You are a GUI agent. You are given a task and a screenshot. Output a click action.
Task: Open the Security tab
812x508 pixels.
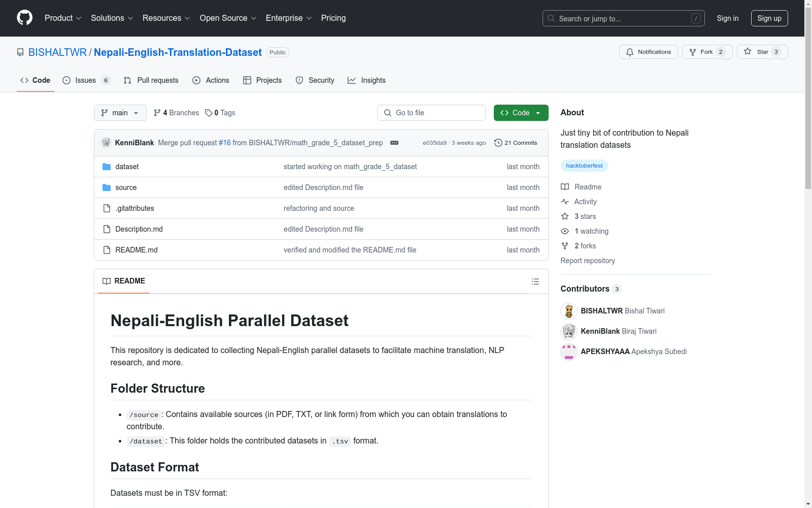coord(315,80)
